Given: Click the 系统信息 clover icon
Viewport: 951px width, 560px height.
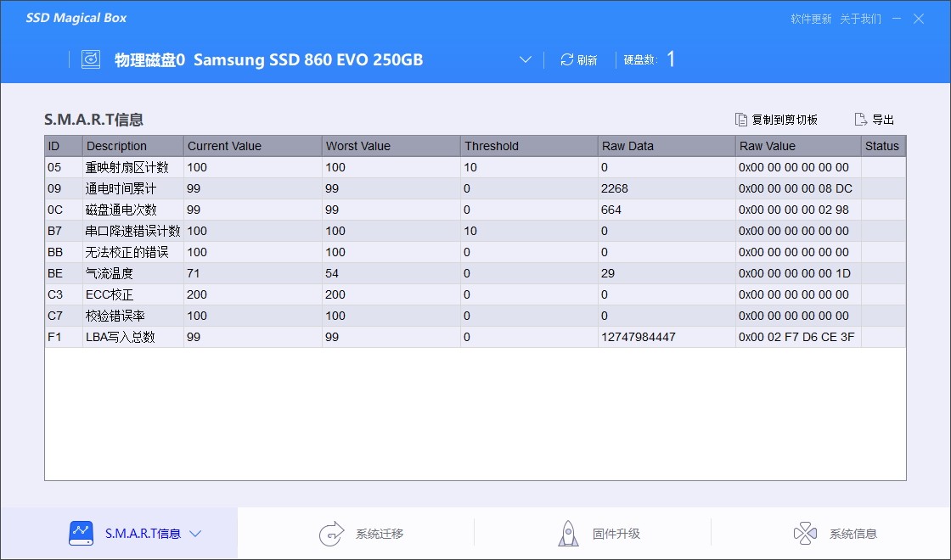Looking at the screenshot, I should click(805, 534).
